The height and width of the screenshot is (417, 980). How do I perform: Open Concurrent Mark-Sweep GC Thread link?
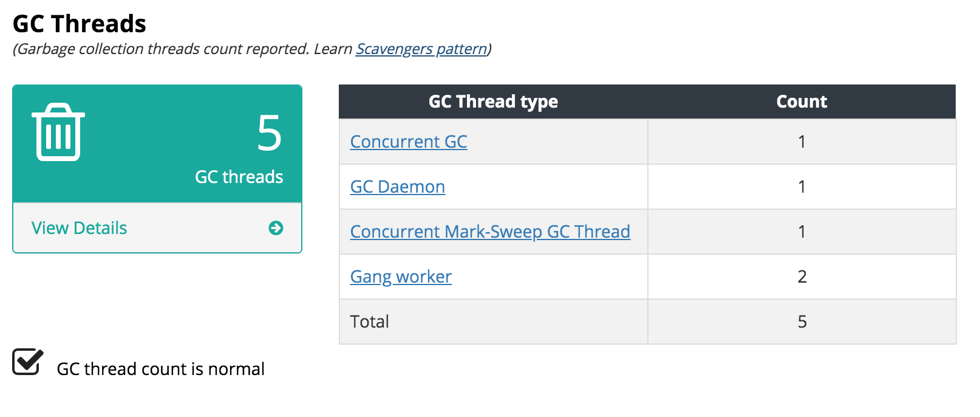(490, 232)
